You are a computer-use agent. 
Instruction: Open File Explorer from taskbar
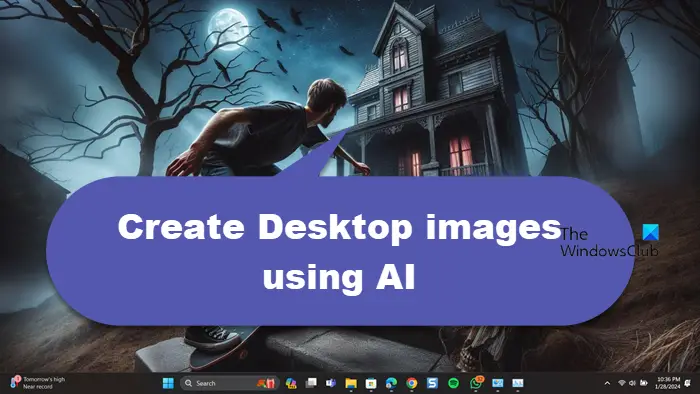[351, 383]
